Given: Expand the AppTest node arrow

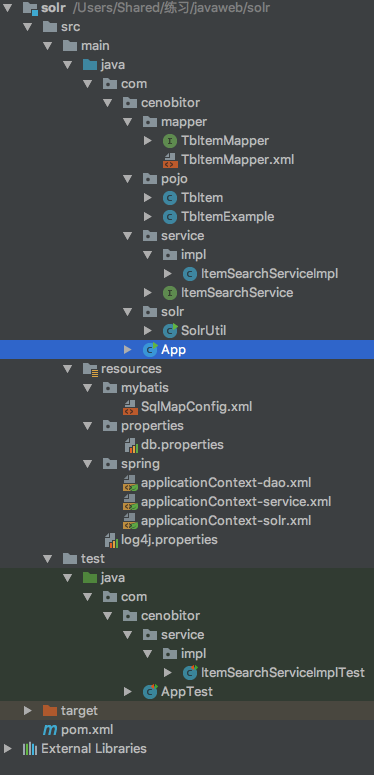Looking at the screenshot, I should [x=128, y=691].
